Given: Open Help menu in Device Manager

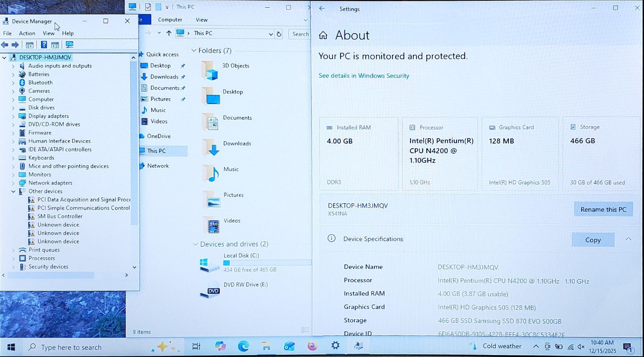Looking at the screenshot, I should click(x=68, y=33).
